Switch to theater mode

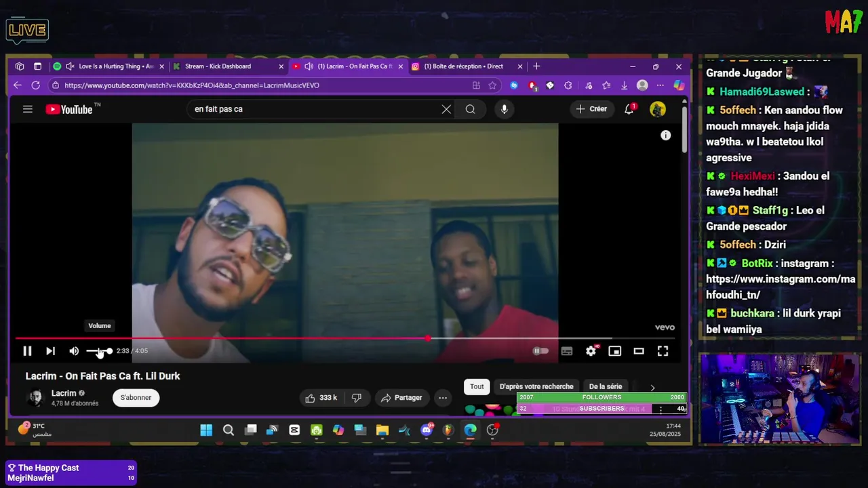[639, 351]
